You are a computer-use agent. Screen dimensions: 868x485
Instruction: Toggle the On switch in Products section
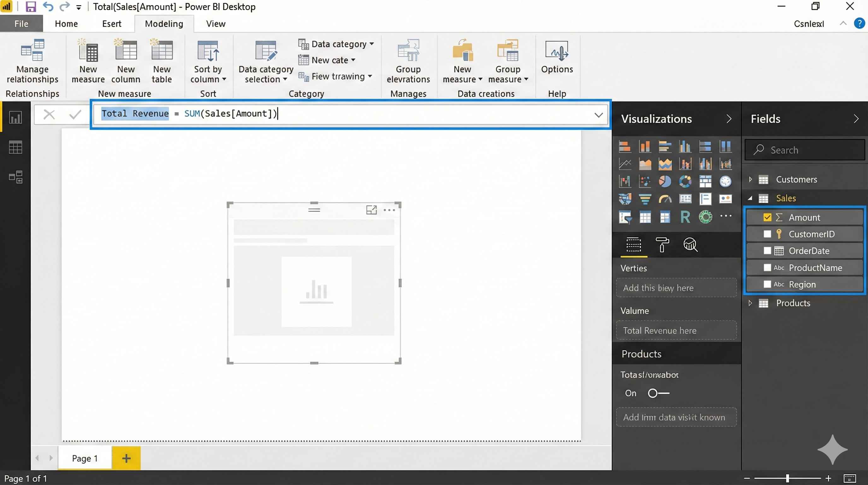click(658, 393)
